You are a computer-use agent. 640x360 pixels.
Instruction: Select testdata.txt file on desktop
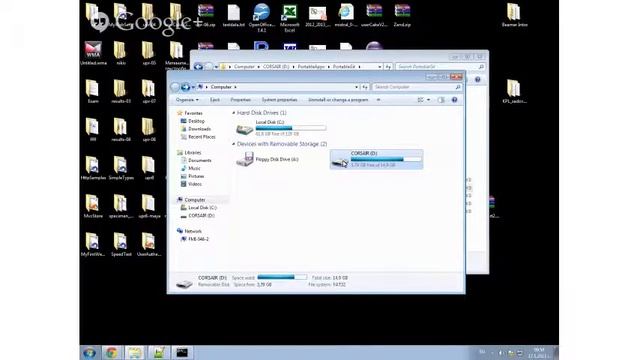[233, 15]
